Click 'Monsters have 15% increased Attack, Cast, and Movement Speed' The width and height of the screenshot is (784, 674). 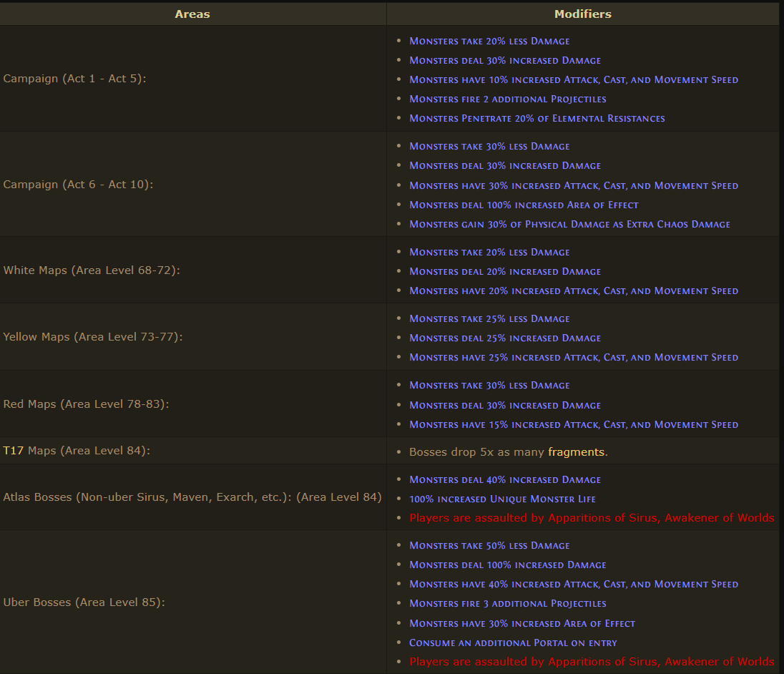point(574,424)
